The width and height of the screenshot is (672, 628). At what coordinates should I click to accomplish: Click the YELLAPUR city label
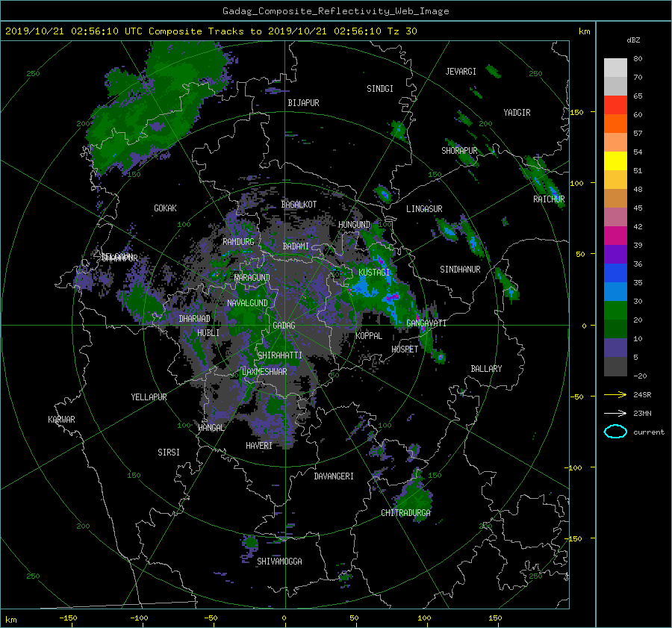149,397
